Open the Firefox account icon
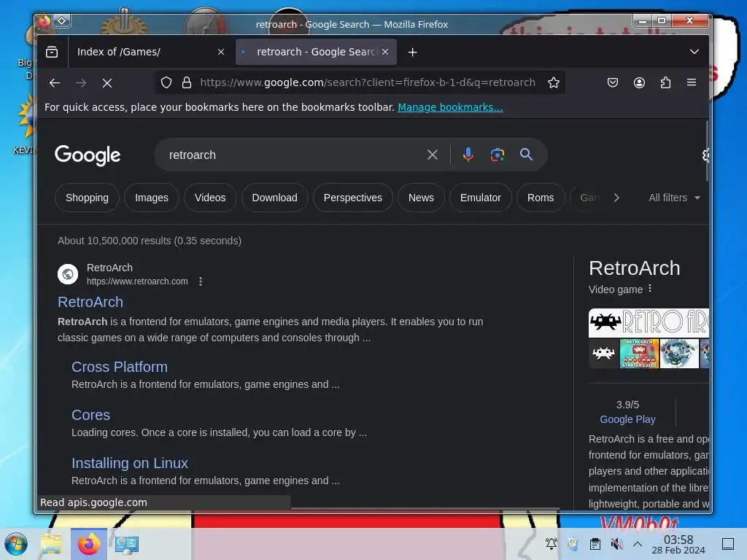The width and height of the screenshot is (747, 560). 639,83
